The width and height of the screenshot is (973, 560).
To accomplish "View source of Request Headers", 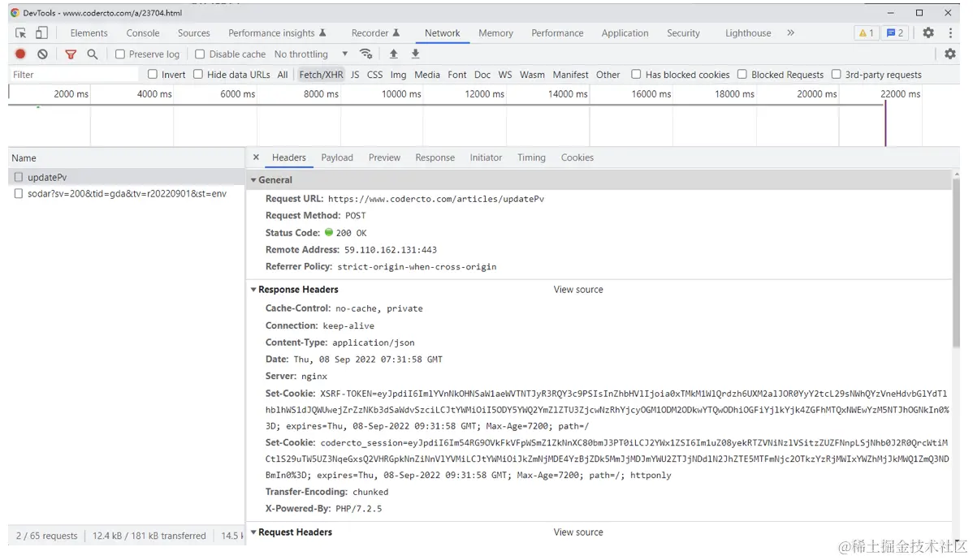I will [x=578, y=532].
